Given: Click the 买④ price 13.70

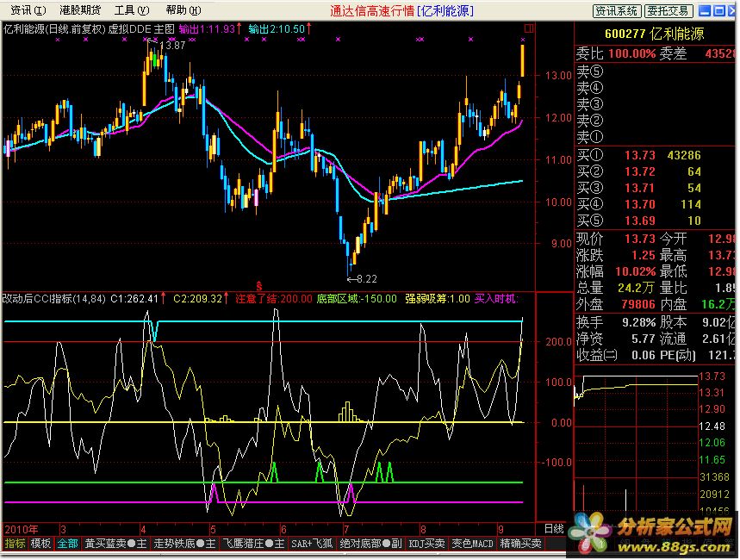Looking at the screenshot, I should [x=640, y=204].
